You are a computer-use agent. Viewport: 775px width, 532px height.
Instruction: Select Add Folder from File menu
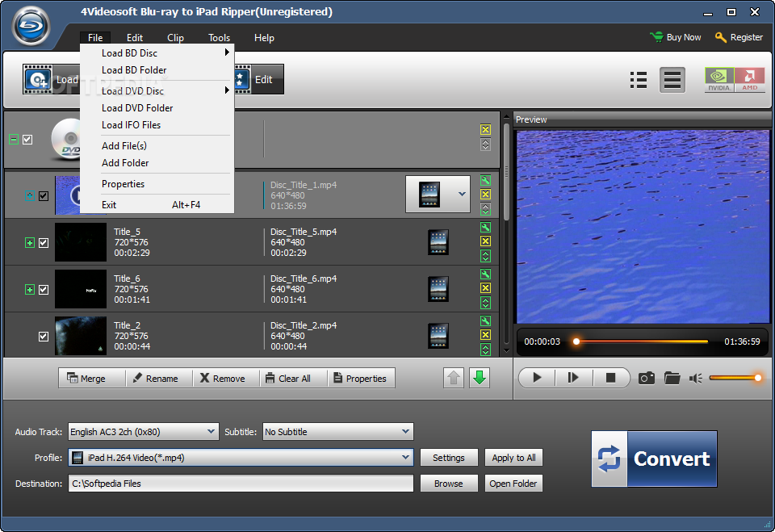(x=157, y=162)
